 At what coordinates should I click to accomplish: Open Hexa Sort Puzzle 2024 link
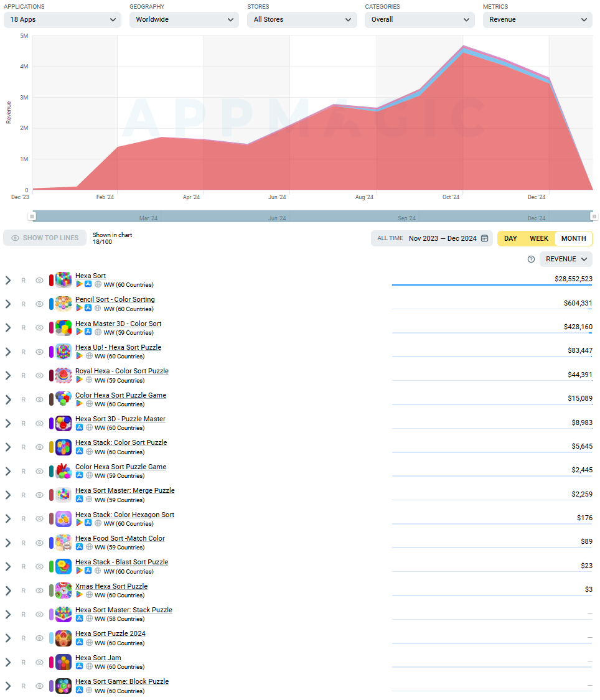point(110,633)
